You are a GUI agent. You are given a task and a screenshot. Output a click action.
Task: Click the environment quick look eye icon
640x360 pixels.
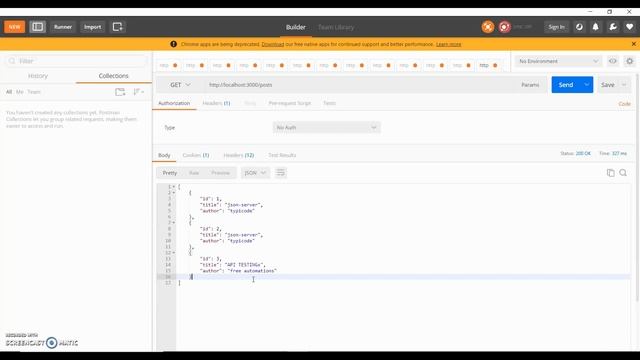613,61
